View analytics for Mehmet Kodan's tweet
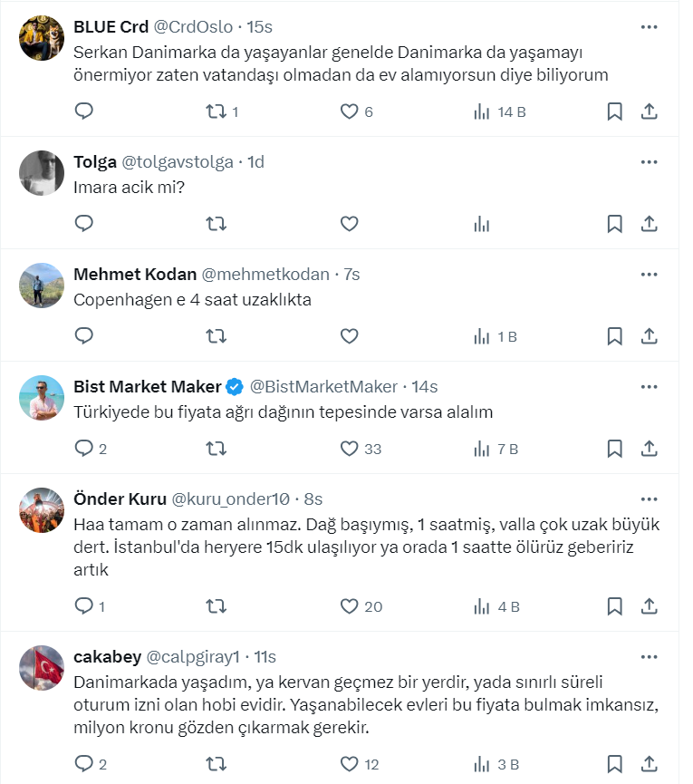 coord(482,336)
